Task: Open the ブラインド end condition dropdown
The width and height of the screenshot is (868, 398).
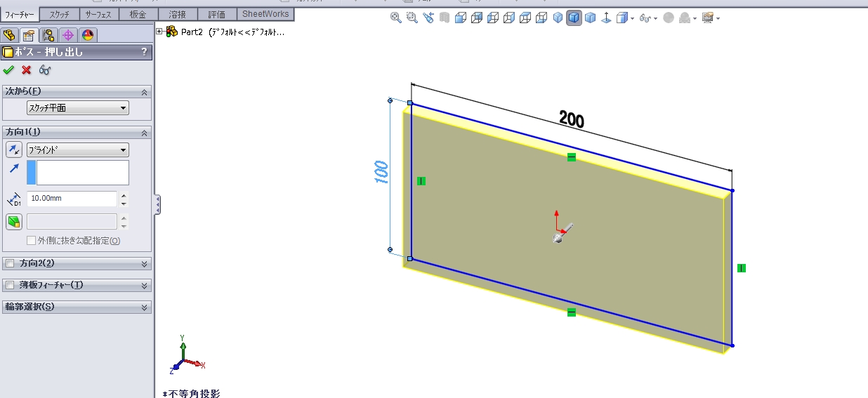Action: tap(77, 150)
